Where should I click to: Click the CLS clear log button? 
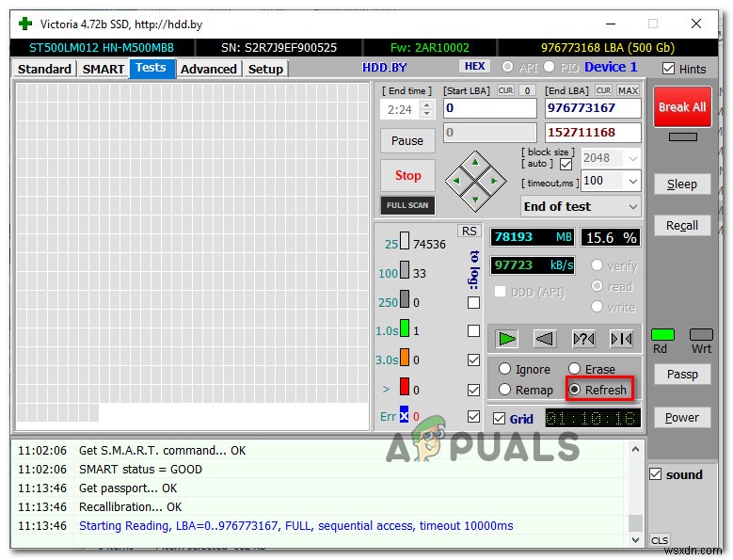coord(660,540)
